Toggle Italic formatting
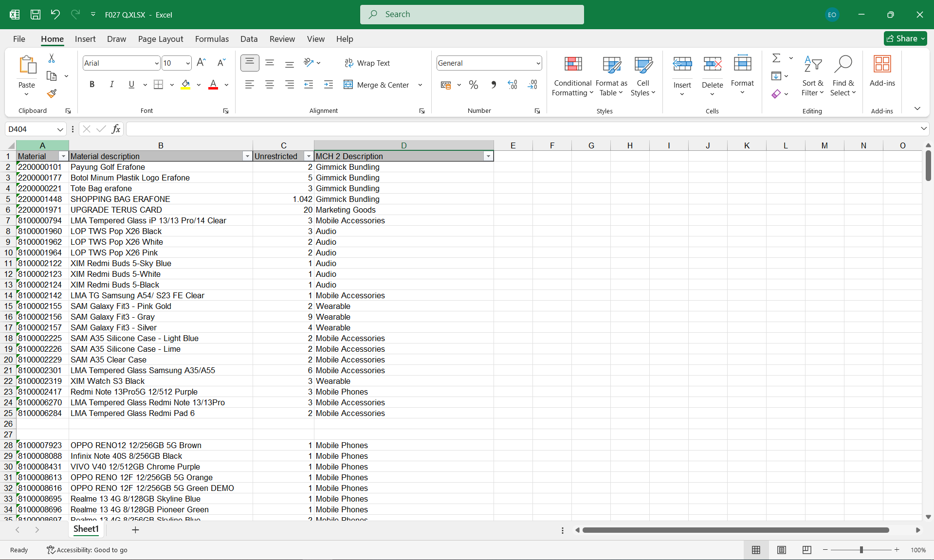934x560 pixels. point(111,85)
